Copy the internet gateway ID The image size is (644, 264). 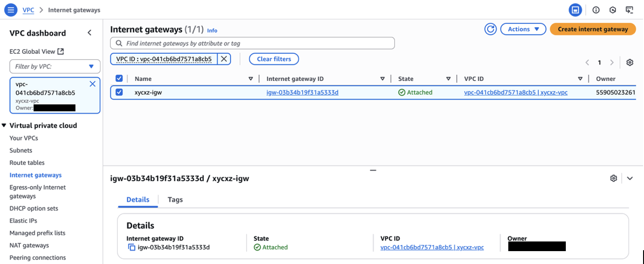132,247
